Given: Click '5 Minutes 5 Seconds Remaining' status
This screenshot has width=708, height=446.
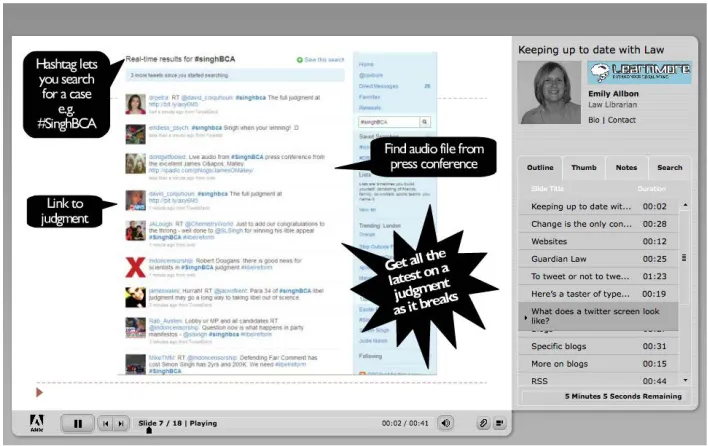Looking at the screenshot, I should click(623, 396).
